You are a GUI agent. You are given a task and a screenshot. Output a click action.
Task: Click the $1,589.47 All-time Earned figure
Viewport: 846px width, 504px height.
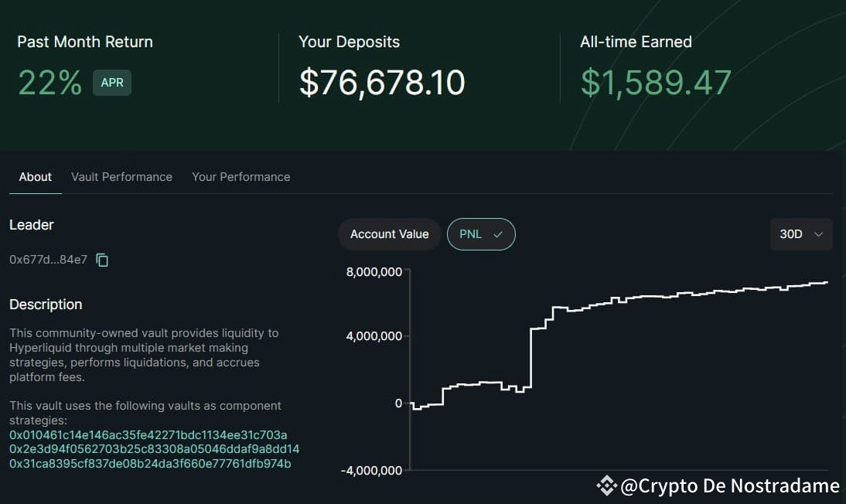tap(656, 82)
